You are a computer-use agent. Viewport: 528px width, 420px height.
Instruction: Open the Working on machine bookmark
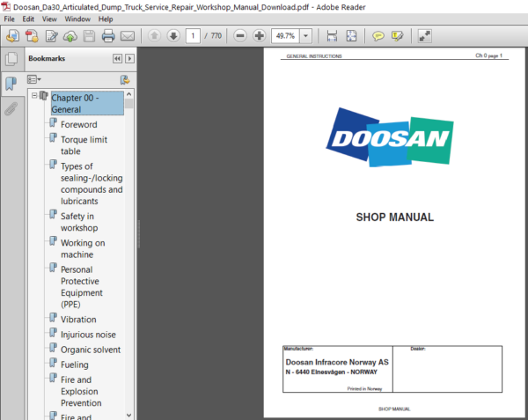point(83,248)
